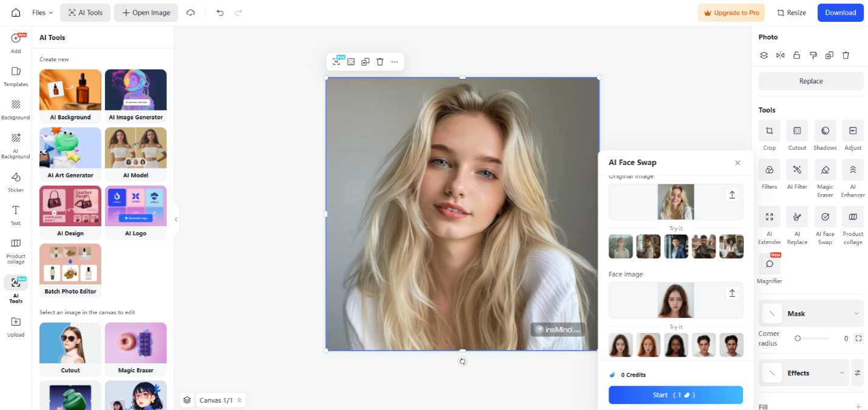
Task: Undo the last action
Action: pos(220,13)
